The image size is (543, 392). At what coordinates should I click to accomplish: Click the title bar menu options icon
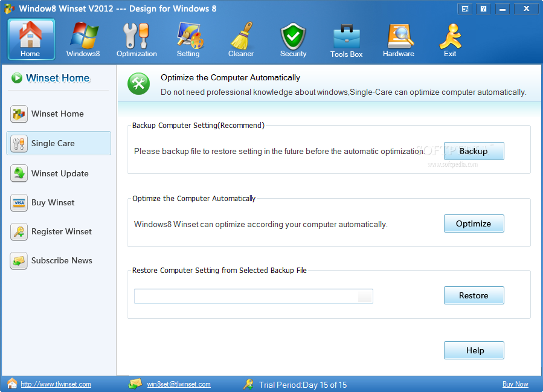point(464,9)
